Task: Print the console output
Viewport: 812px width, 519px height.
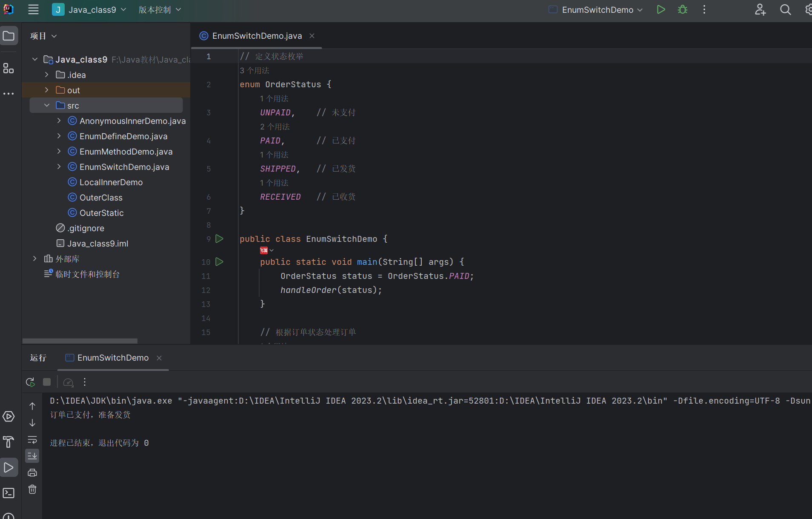Action: point(32,473)
